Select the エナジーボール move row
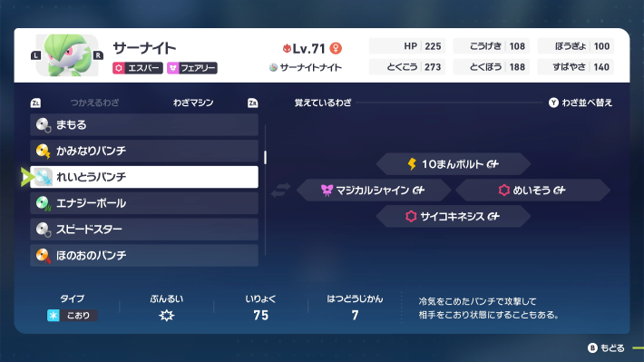Image resolution: width=644 pixels, height=362 pixels. 144,203
